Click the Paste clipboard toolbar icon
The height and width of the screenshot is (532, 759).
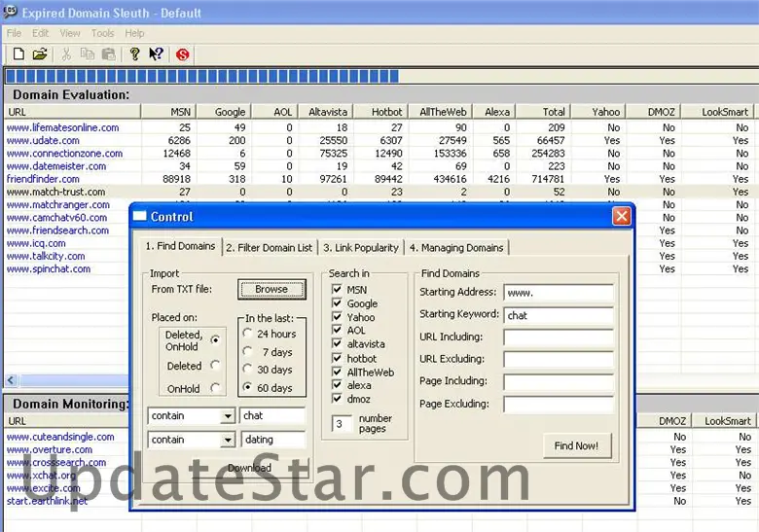tap(109, 54)
